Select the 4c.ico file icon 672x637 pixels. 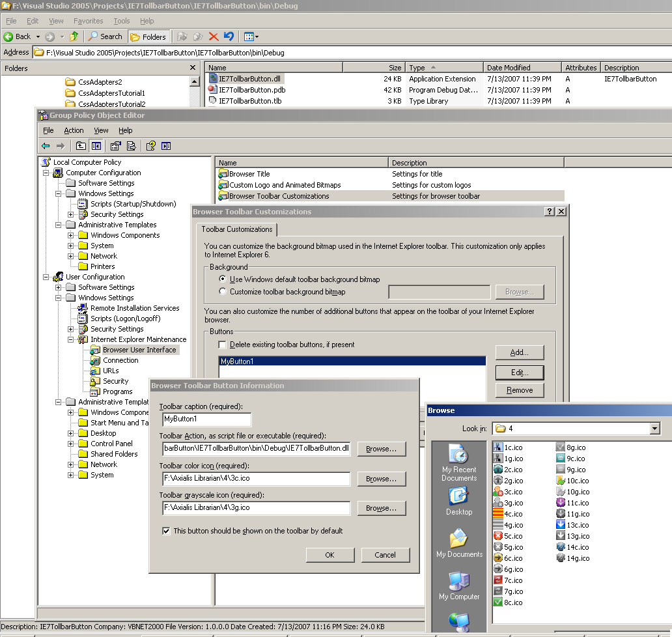tap(498, 513)
